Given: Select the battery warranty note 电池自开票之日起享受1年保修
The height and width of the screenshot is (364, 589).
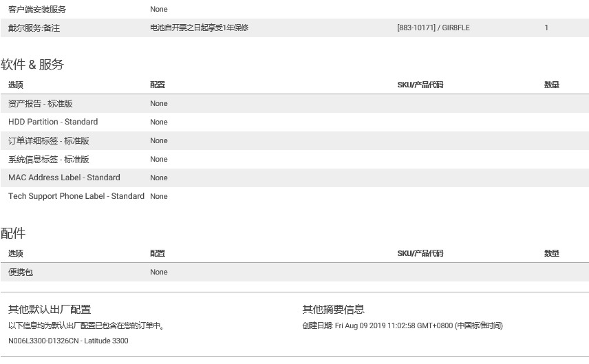Looking at the screenshot, I should pyautogui.click(x=199, y=28).
